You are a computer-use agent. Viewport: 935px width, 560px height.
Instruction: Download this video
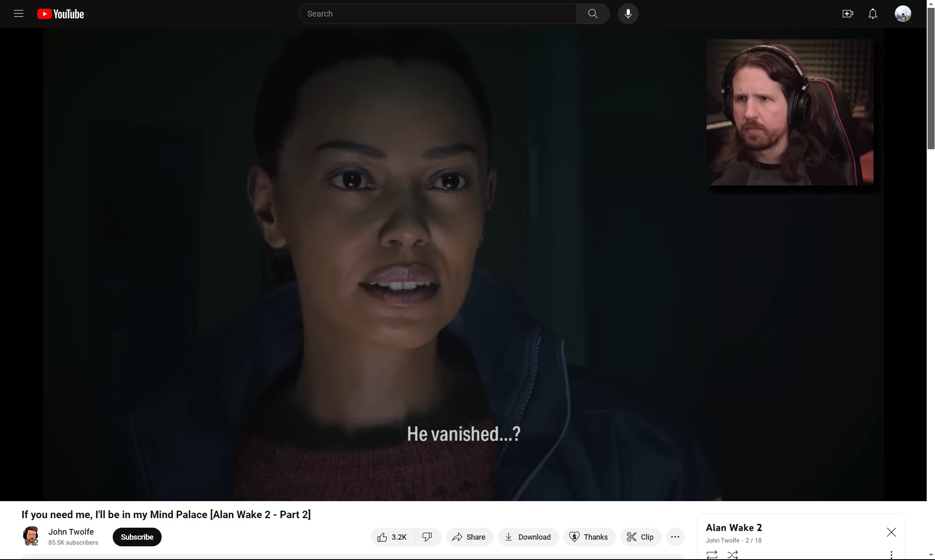tap(528, 537)
